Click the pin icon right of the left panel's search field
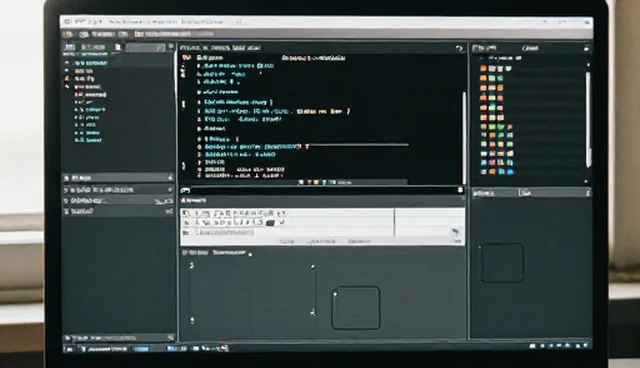 click(171, 47)
